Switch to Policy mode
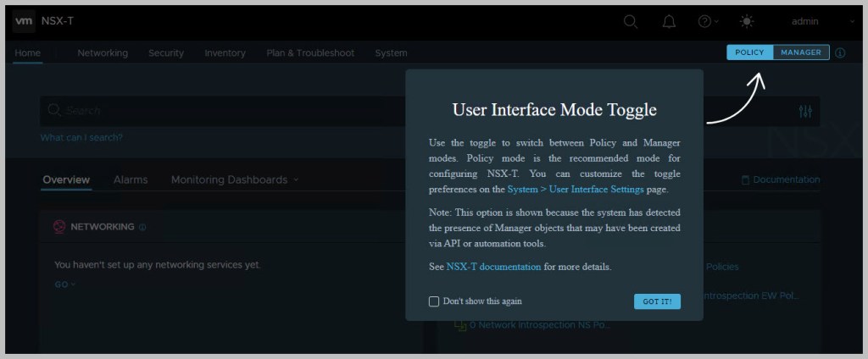Screen dimensions: 868x359 pos(749,52)
